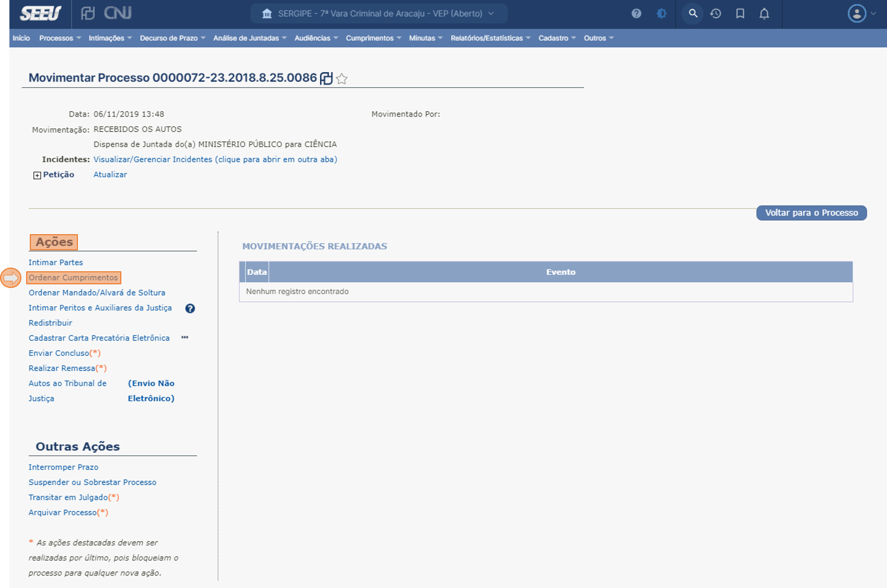The image size is (887, 588).
Task: Expand the user menu chevron
Action: click(x=873, y=14)
